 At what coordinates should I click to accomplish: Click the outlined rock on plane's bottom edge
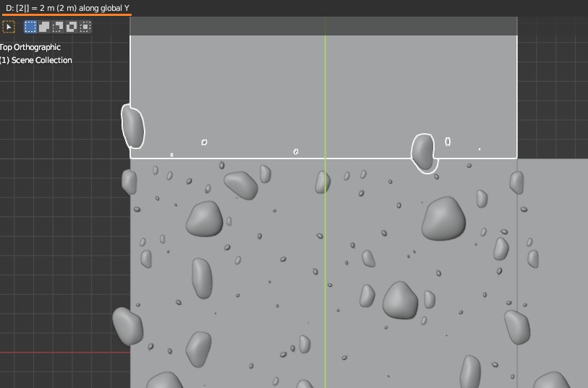click(424, 152)
